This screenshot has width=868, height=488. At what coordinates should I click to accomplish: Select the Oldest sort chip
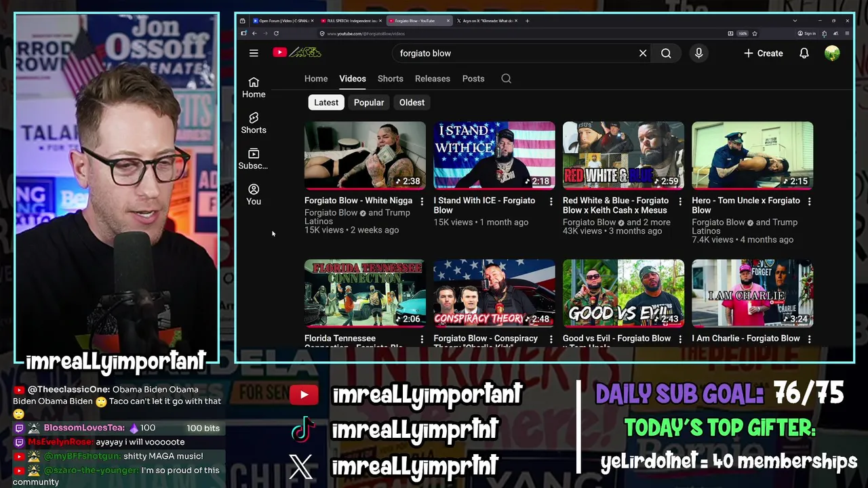coord(412,102)
